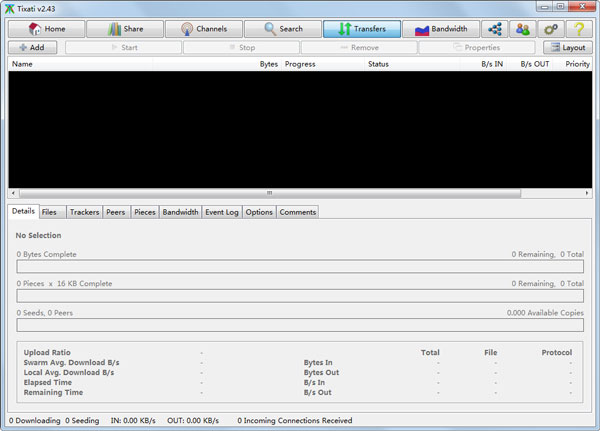Click the 'Remaining Time' label
600x431 pixels.
[x=53, y=392]
